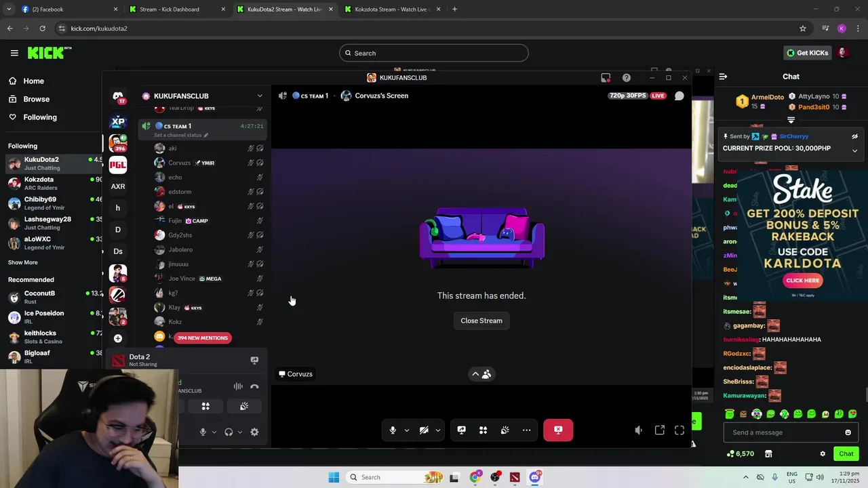Viewport: 868px width, 488px height.
Task: Open the Kick hamburger menu
Action: pyautogui.click(x=14, y=53)
